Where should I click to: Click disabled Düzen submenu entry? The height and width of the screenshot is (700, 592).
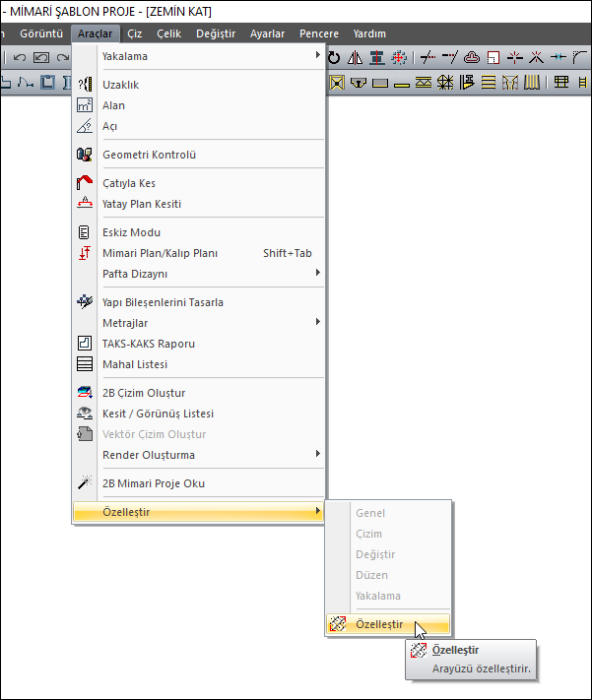coord(388,575)
